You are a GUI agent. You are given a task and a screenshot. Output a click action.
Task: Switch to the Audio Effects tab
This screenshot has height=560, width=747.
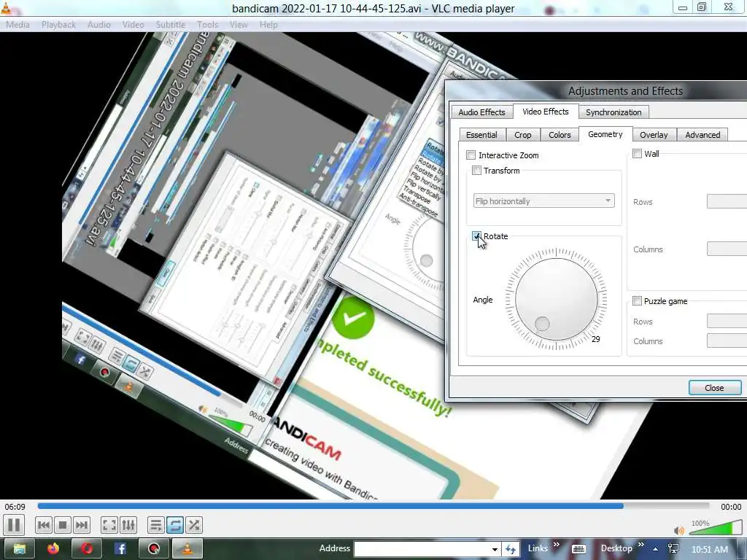(x=481, y=112)
